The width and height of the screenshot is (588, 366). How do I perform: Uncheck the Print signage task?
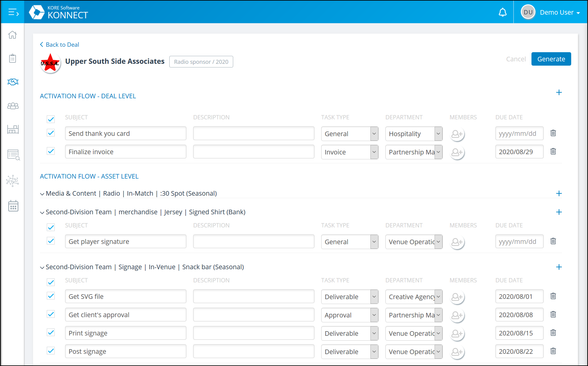51,332
